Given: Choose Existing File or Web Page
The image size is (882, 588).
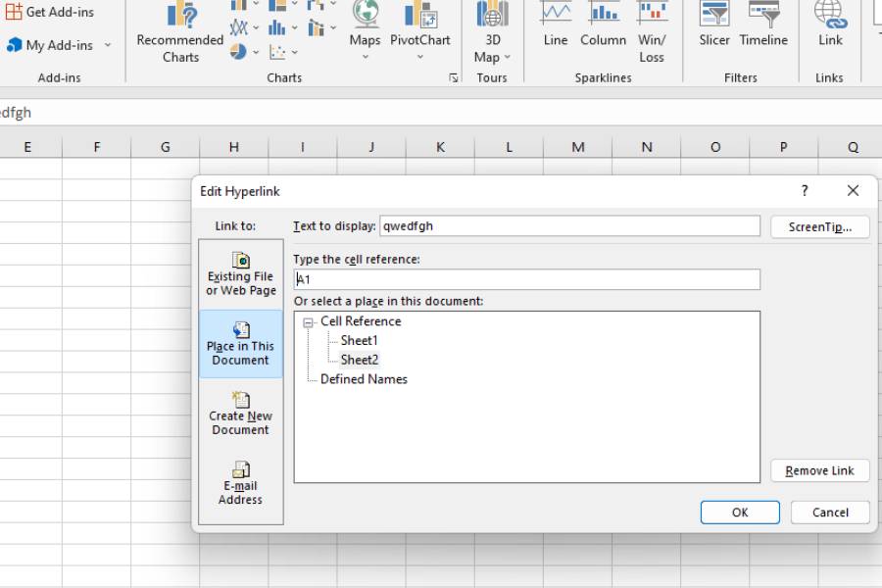Looking at the screenshot, I should click(x=241, y=274).
